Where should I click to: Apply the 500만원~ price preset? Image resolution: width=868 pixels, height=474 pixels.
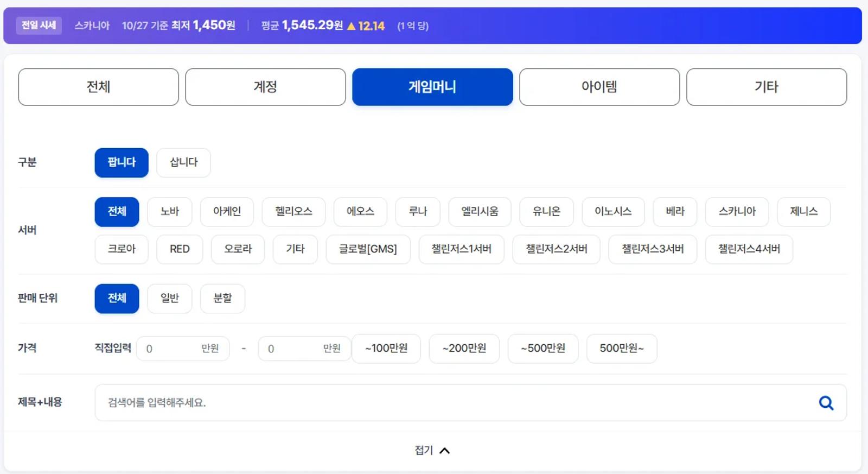click(x=622, y=349)
